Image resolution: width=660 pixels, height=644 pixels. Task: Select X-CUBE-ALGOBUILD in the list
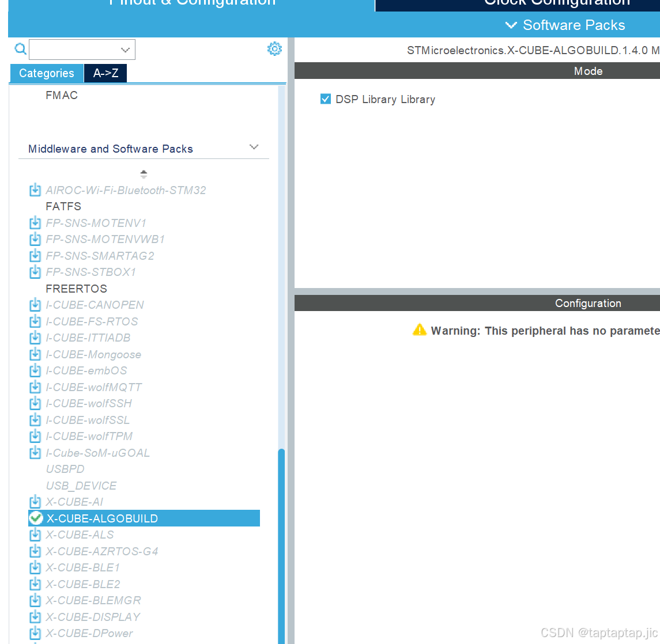pyautogui.click(x=144, y=518)
